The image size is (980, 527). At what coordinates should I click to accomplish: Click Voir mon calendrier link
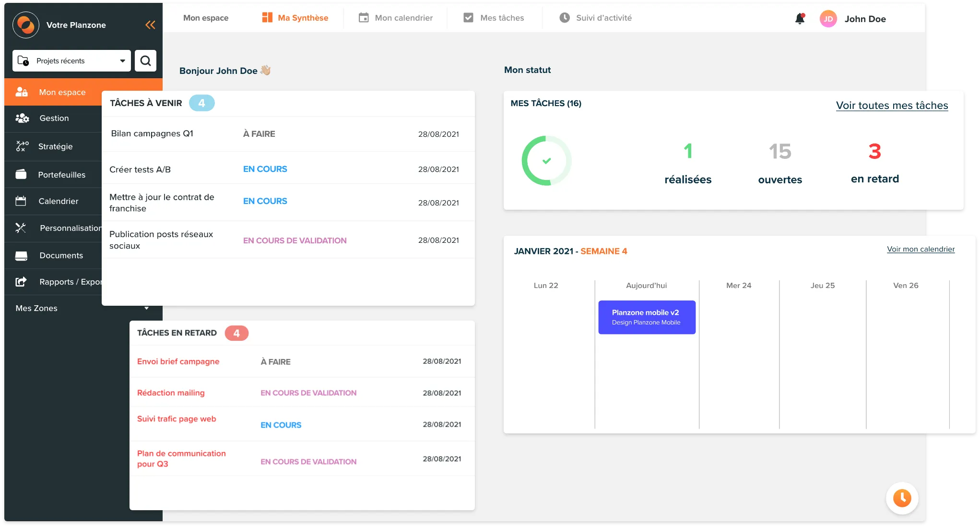(921, 249)
